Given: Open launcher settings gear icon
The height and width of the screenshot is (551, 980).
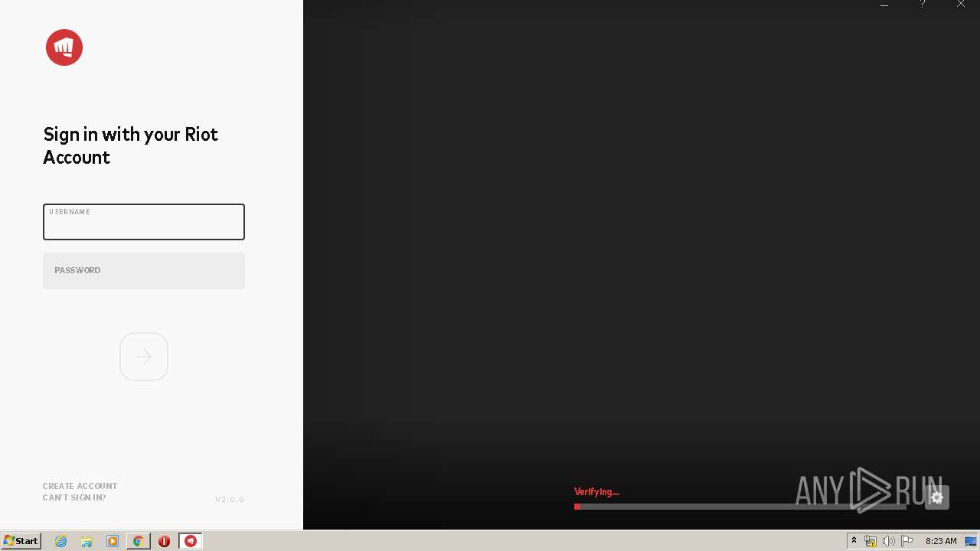Looking at the screenshot, I should 937,497.
